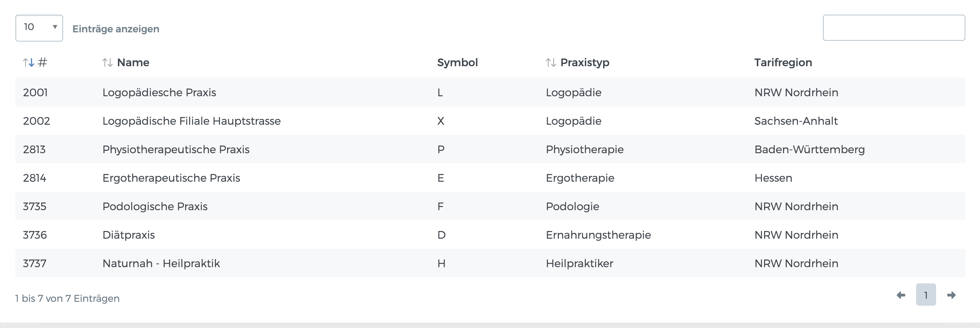This screenshot has height=328, width=980.
Task: Click the Symbol column header
Action: click(x=457, y=62)
